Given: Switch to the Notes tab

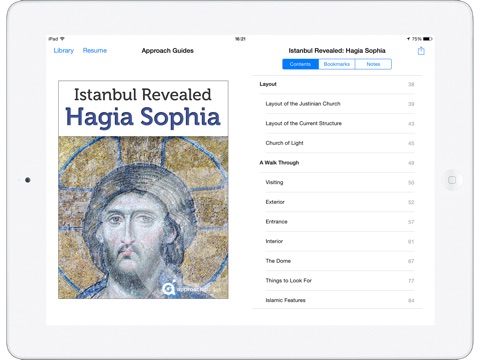Looking at the screenshot, I should [x=373, y=64].
